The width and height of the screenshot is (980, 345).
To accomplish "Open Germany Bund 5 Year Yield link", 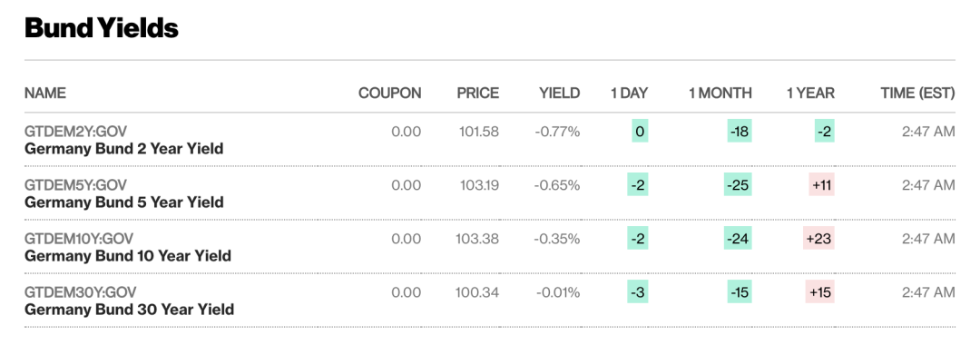I will tap(123, 202).
